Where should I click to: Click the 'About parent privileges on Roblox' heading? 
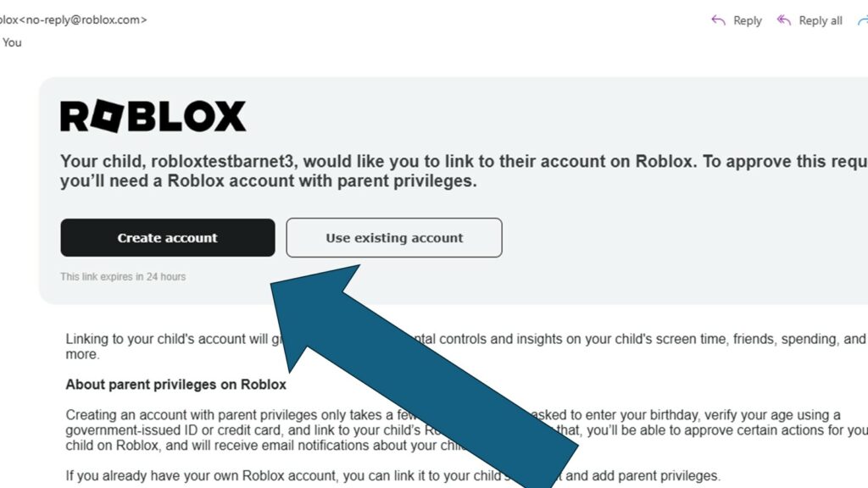(176, 385)
